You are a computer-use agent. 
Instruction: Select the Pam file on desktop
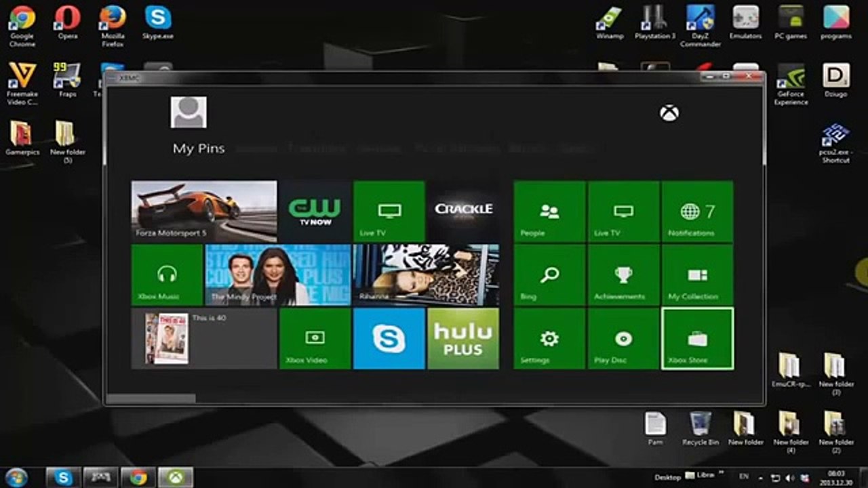[x=655, y=428]
